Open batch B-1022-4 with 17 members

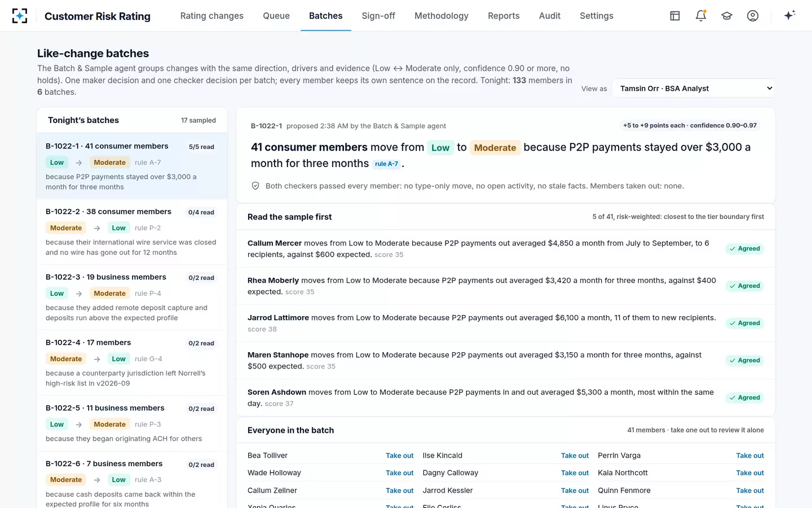coord(132,363)
